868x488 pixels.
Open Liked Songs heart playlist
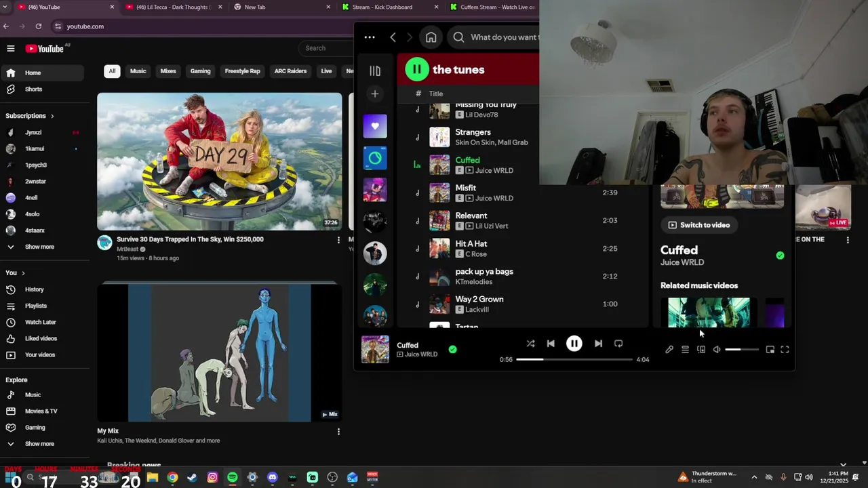(375, 126)
